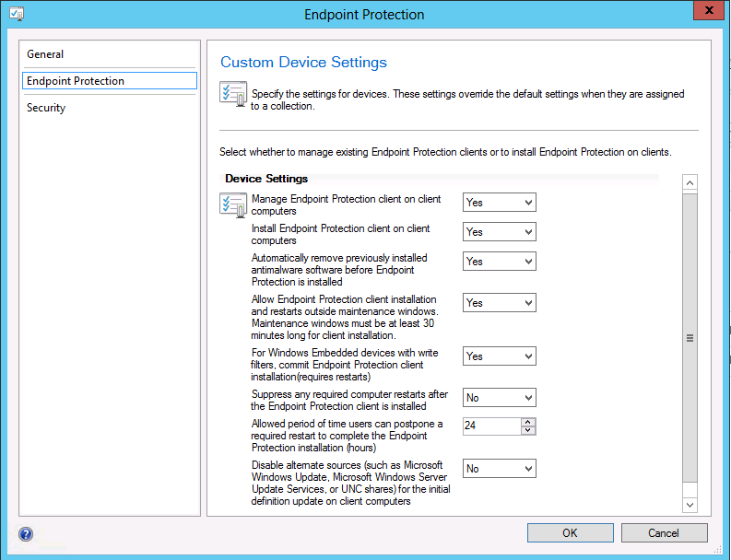Decrease the postpone restart hours value
731x560 pixels.
527,430
